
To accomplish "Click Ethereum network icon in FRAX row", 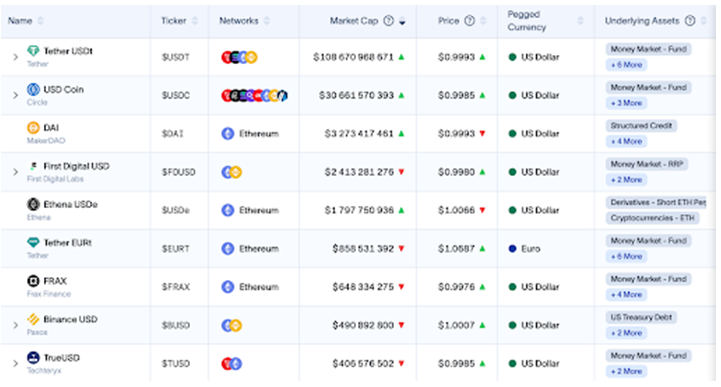I will pos(228,287).
